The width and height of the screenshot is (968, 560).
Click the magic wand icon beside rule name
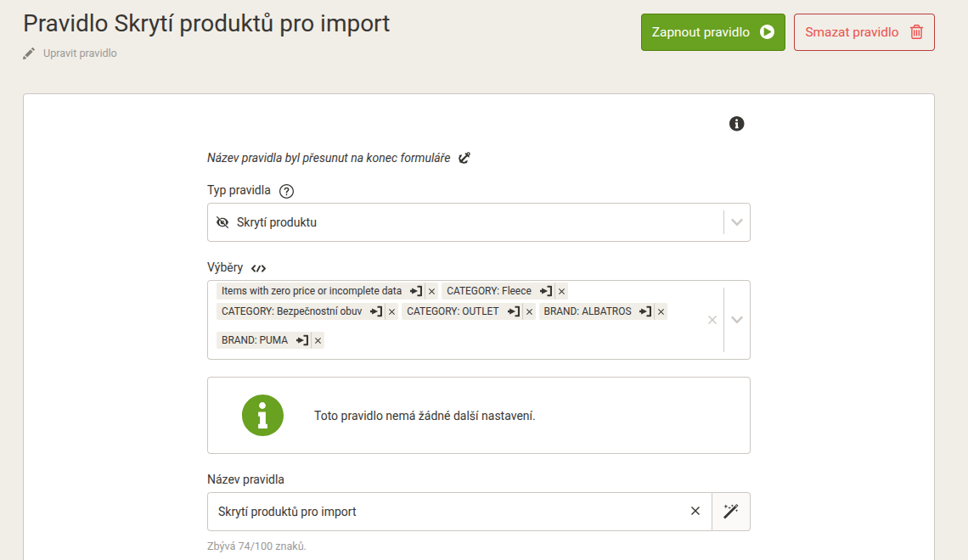coord(731,512)
